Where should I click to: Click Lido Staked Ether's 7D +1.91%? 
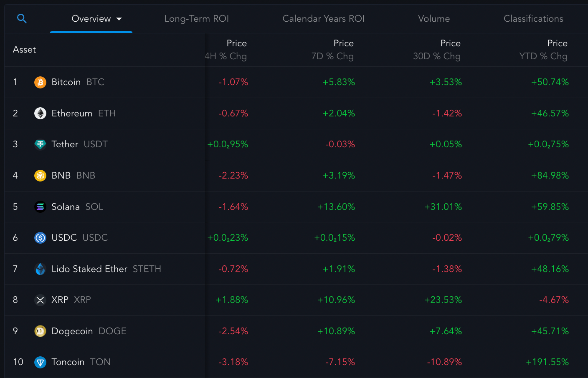tap(339, 269)
